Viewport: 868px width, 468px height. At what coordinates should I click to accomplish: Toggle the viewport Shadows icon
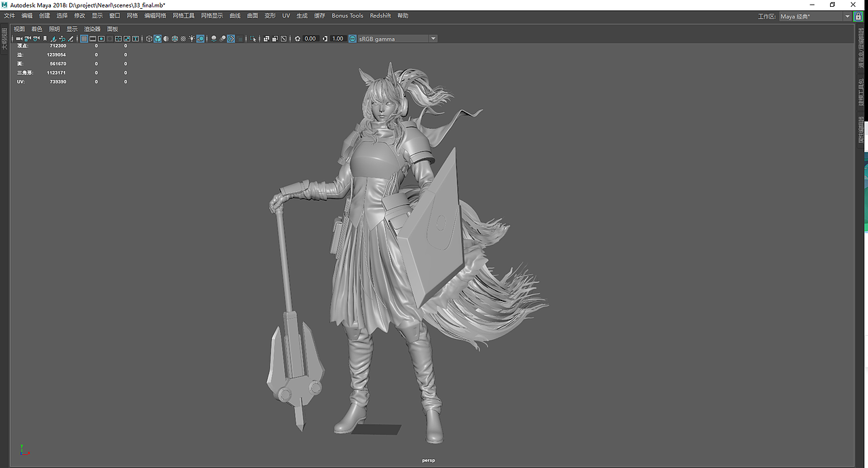coord(201,39)
